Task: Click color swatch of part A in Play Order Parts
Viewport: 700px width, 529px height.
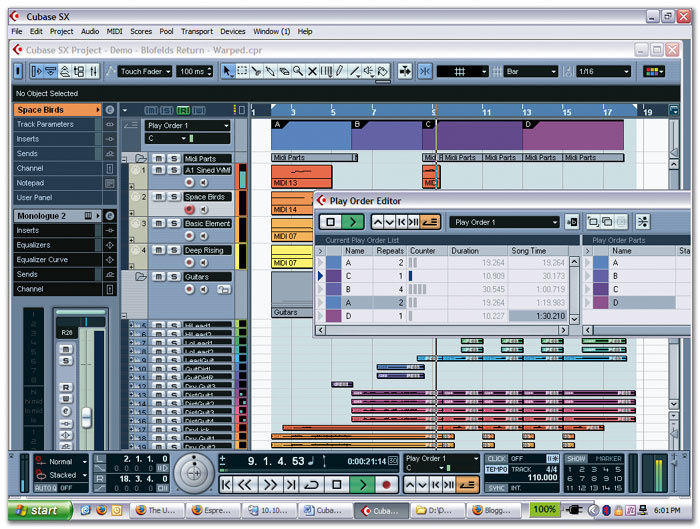Action: click(x=600, y=263)
